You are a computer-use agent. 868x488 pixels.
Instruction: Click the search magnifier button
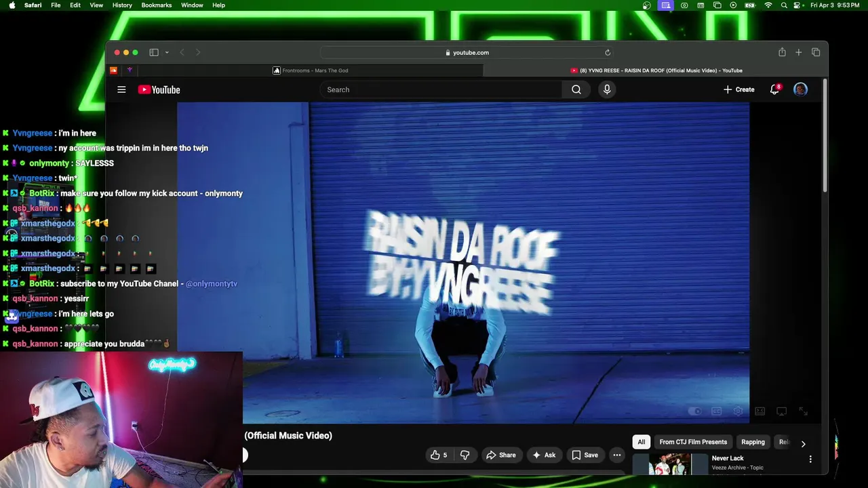[x=576, y=89]
